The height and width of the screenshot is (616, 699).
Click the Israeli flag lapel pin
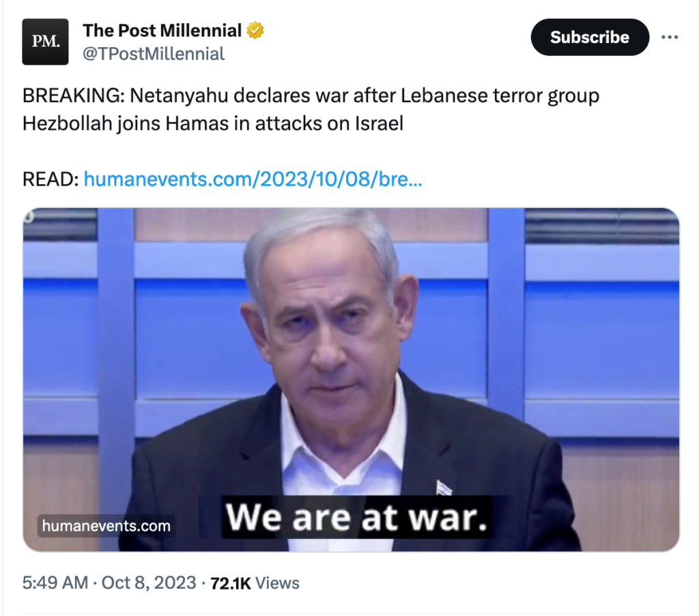point(443,488)
